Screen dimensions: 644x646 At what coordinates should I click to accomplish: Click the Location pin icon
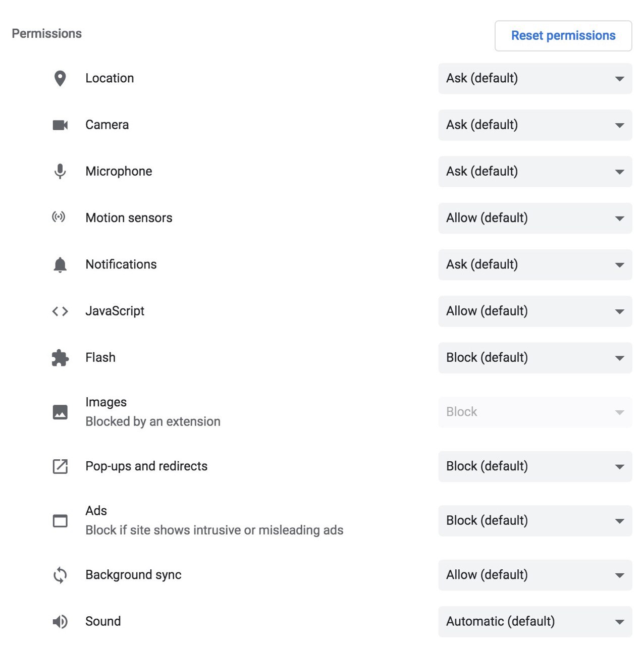(60, 78)
